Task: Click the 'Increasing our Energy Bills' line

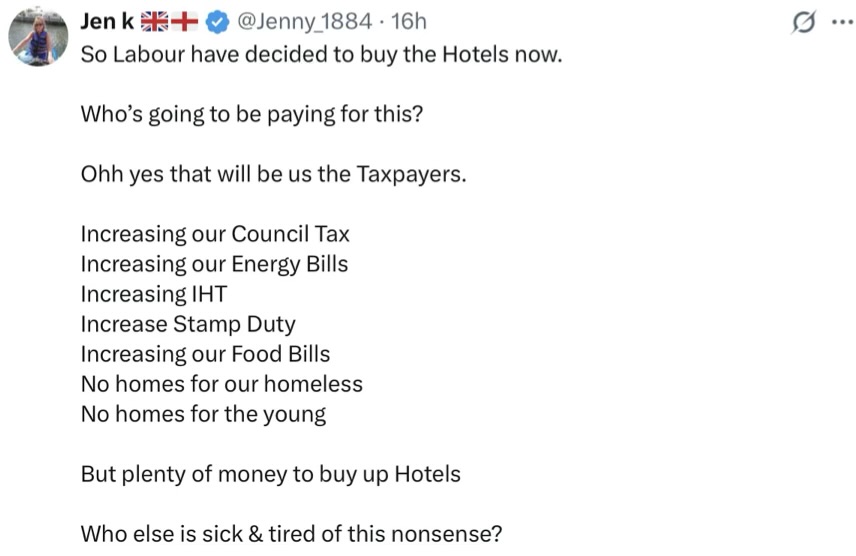Action: tap(214, 264)
